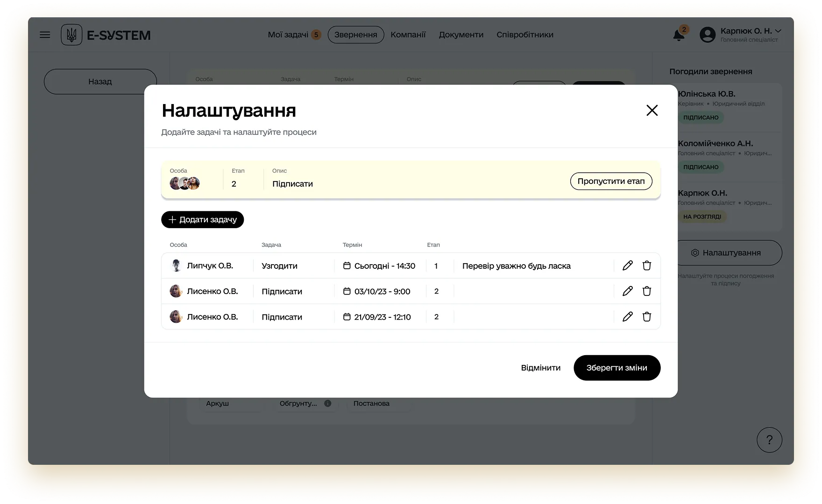The image size is (822, 504).
Task: Click Зберегти зміни button
Action: pos(617,368)
